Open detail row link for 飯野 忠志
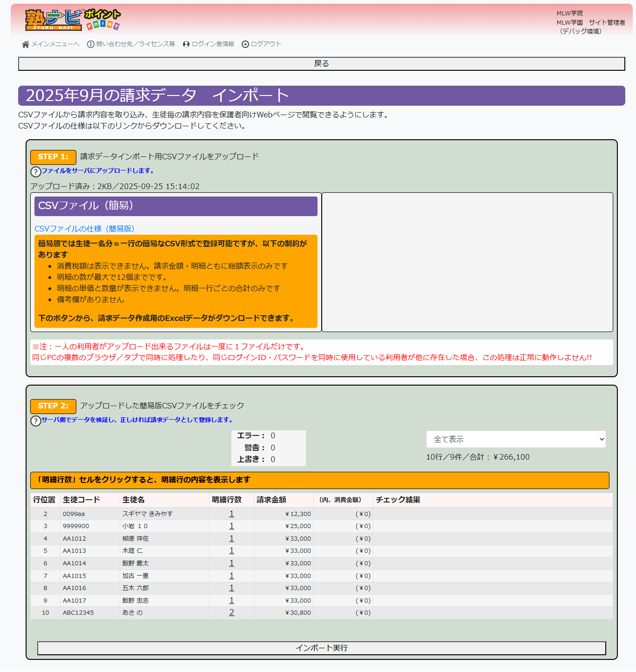 coord(231,600)
